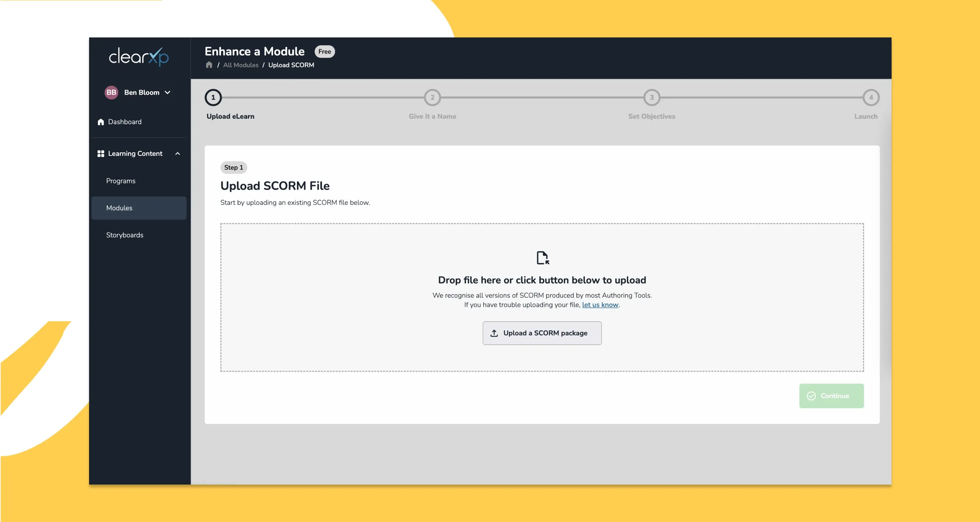Select the Modules sidebar entry

[119, 208]
